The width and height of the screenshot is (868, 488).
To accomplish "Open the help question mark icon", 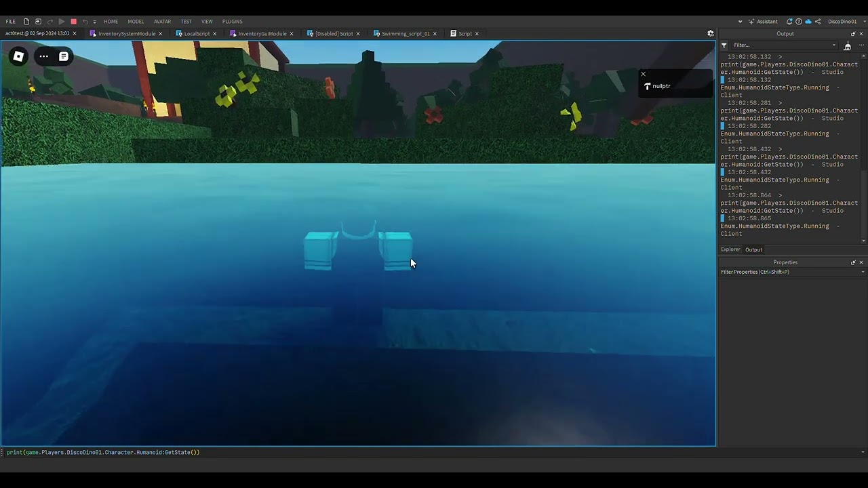I will tap(799, 22).
